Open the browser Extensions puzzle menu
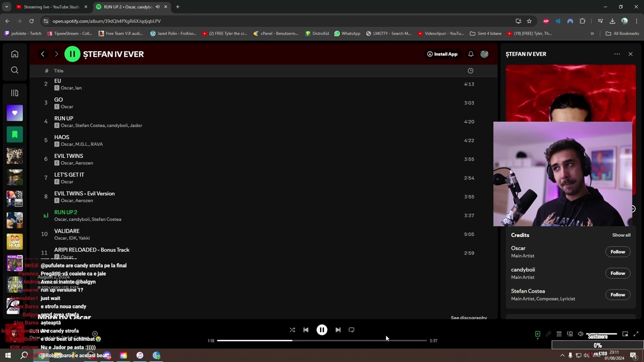The height and width of the screenshot is (362, 644). [x=583, y=21]
